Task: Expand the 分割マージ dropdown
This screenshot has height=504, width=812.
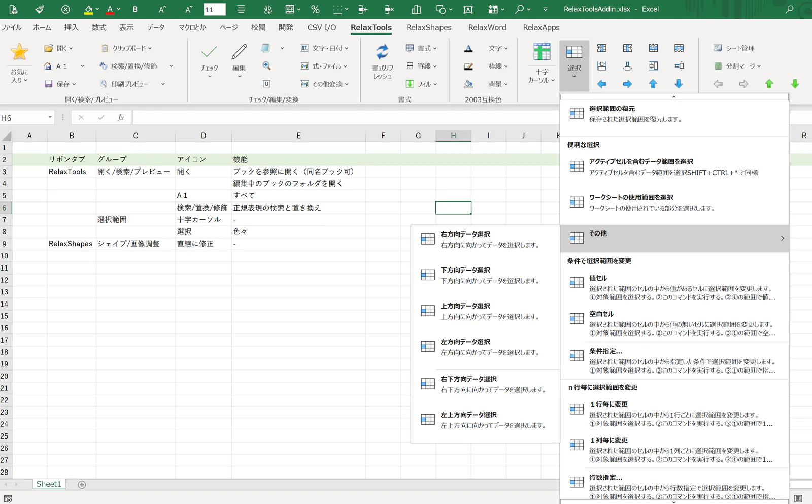Action: [x=737, y=66]
